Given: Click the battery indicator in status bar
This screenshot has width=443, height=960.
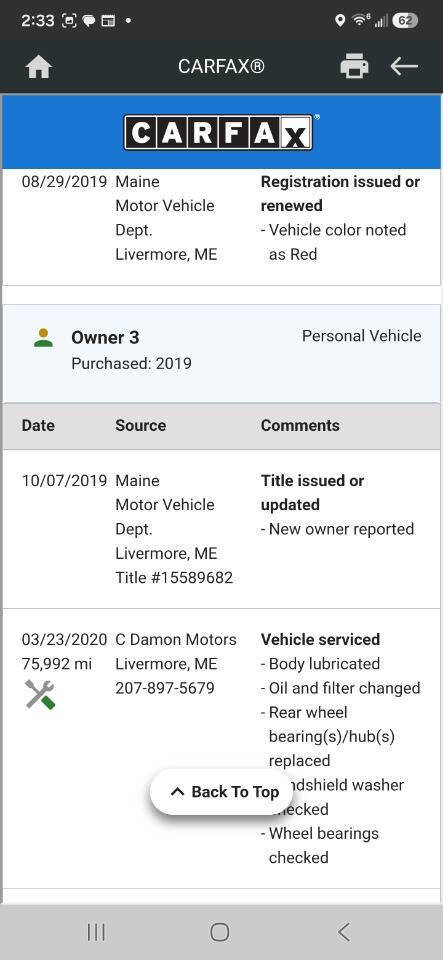Looking at the screenshot, I should tap(404, 20).
